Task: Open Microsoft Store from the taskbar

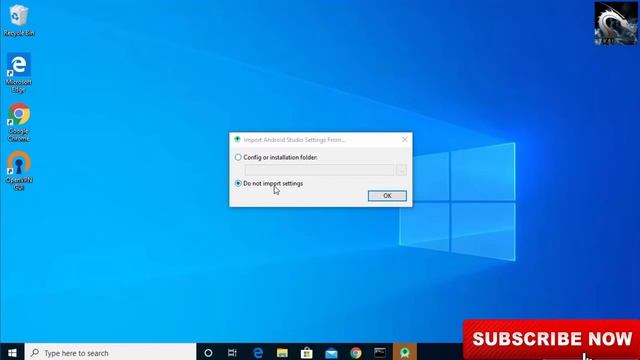Action: pyautogui.click(x=307, y=353)
